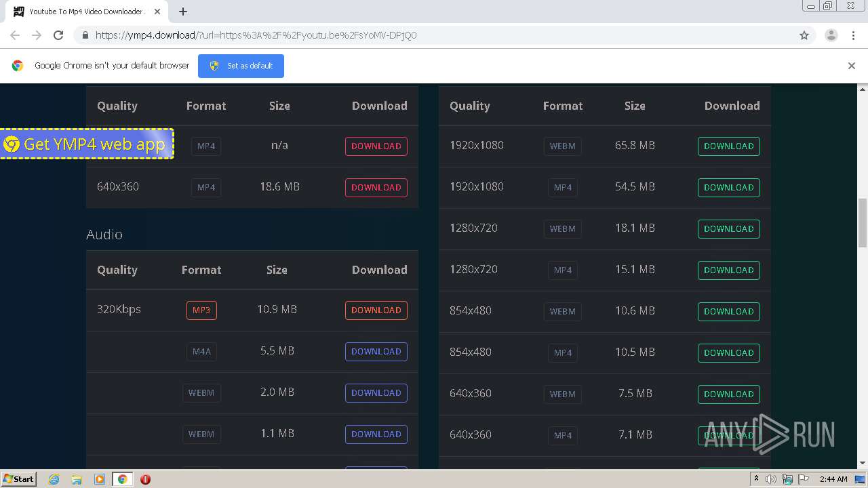The height and width of the screenshot is (488, 868).
Task: Click WEBM badge in 65.8 MB row
Action: [x=563, y=146]
